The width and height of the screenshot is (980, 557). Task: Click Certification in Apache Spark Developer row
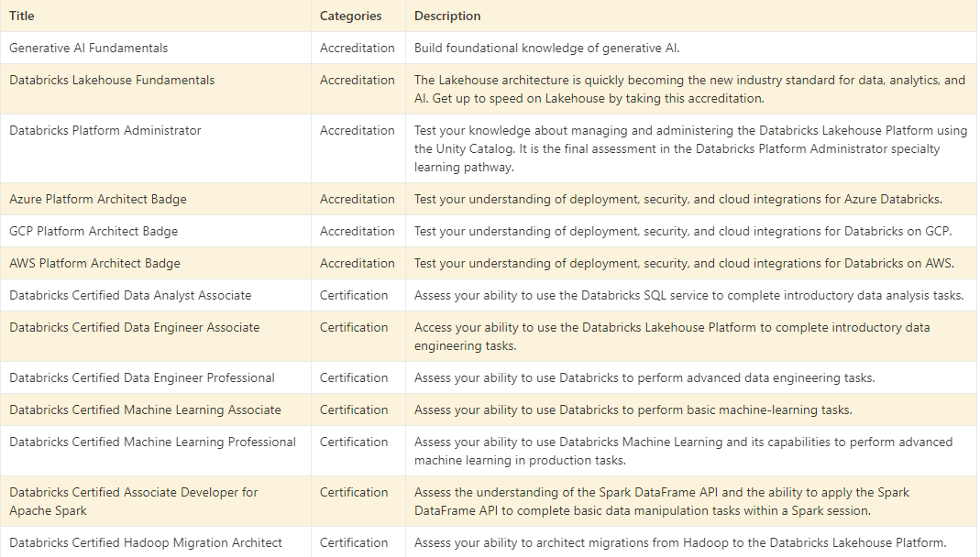[354, 492]
